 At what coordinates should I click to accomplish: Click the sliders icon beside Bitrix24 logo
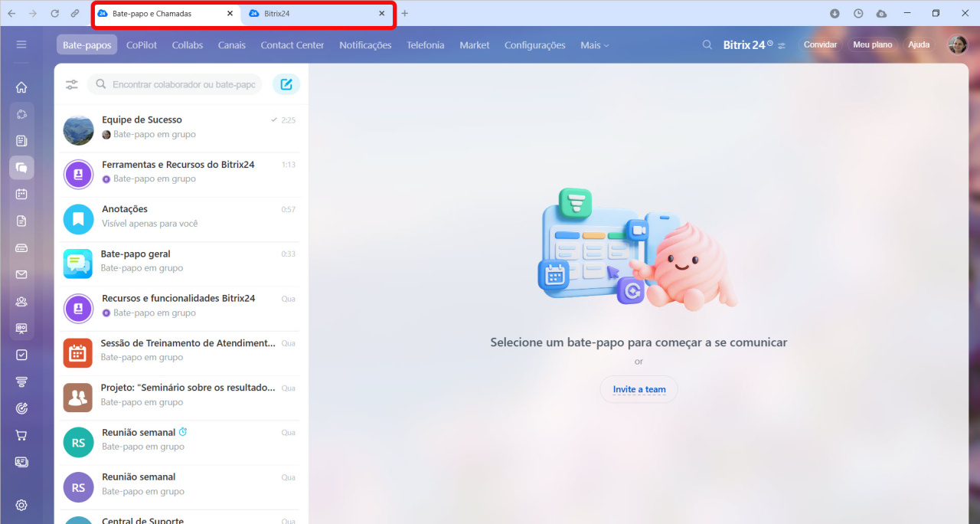coord(782,46)
